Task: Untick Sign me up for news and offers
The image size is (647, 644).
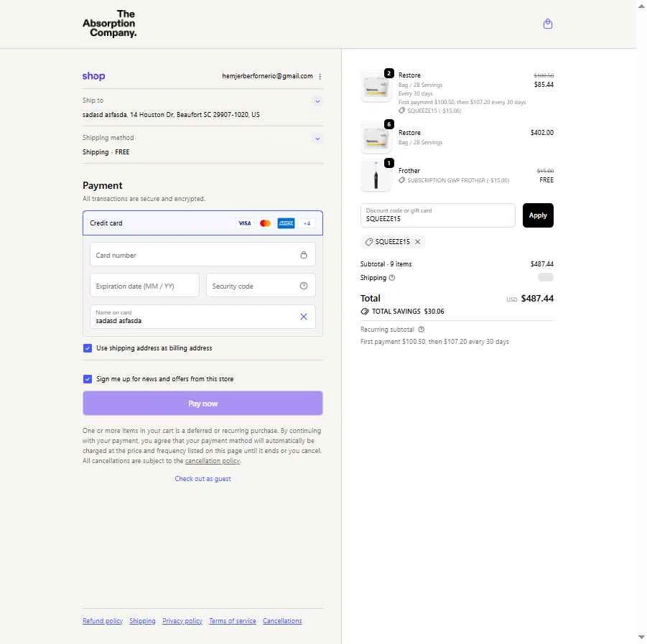Action: [x=88, y=379]
